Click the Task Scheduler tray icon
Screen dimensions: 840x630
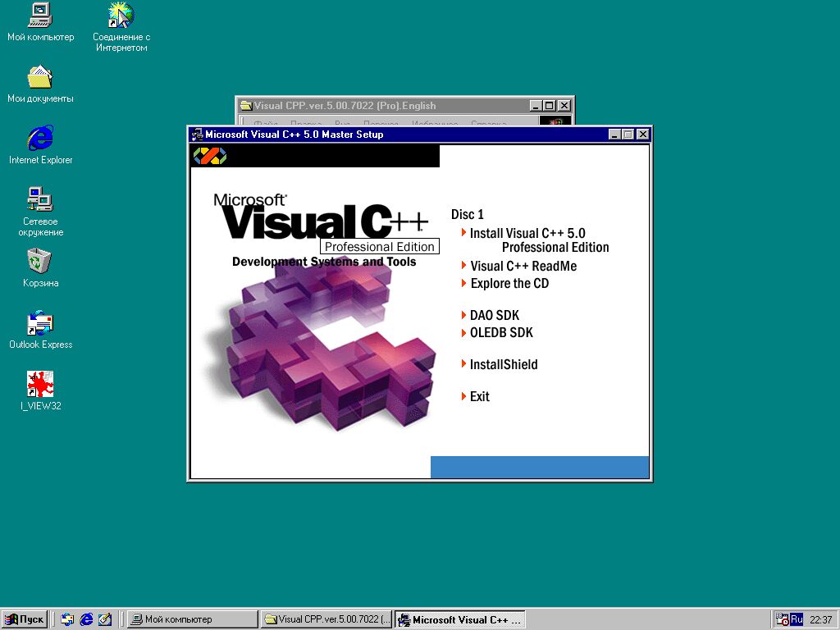pos(782,619)
